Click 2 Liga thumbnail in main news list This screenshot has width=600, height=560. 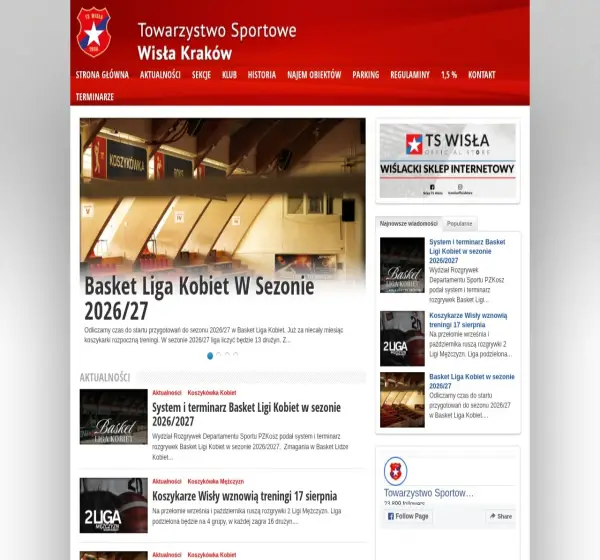point(114,505)
